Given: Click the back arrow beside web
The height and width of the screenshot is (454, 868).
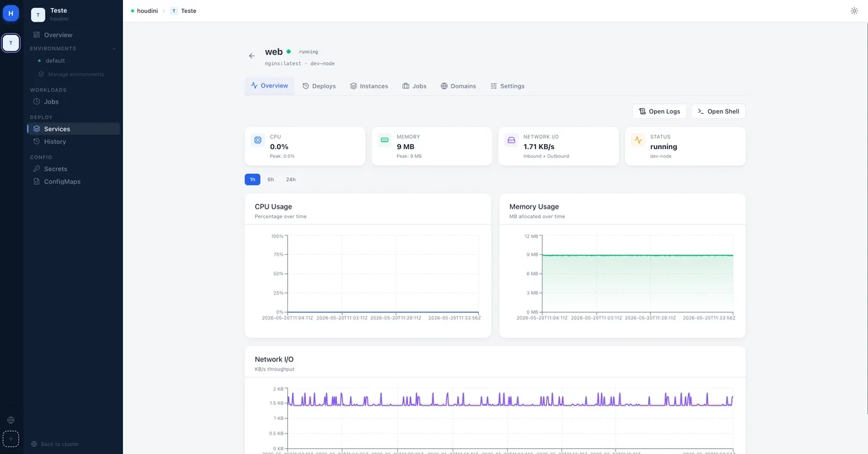Looking at the screenshot, I should click(x=252, y=56).
